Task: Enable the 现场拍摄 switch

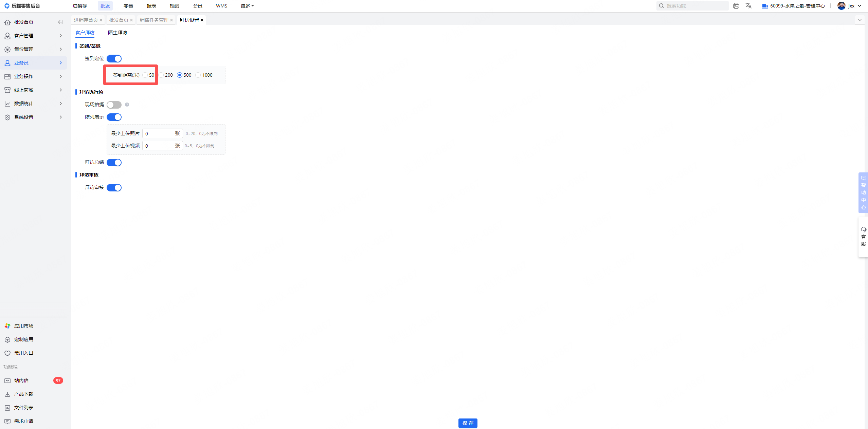Action: 114,105
